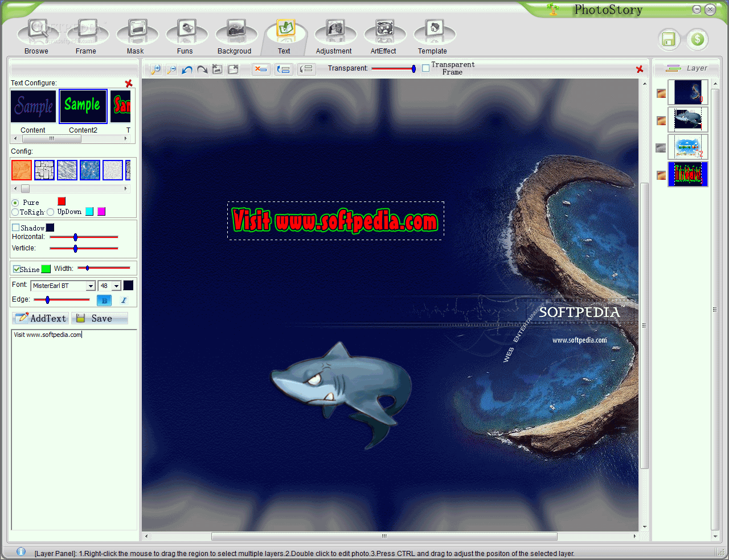Select the blue water texture fill
The height and width of the screenshot is (560, 729).
(90, 170)
